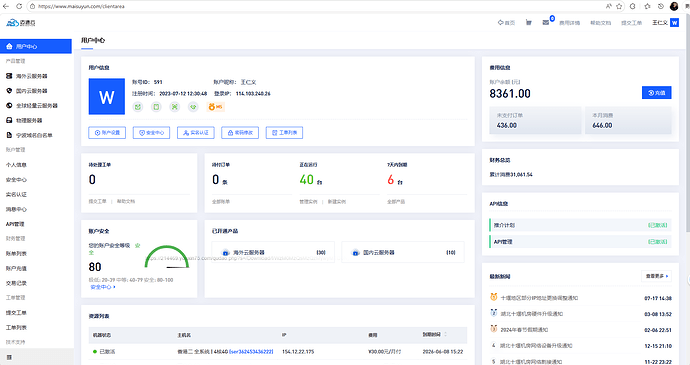Open 交易记录 in the sidebar
The height and width of the screenshot is (365, 690).
[16, 283]
